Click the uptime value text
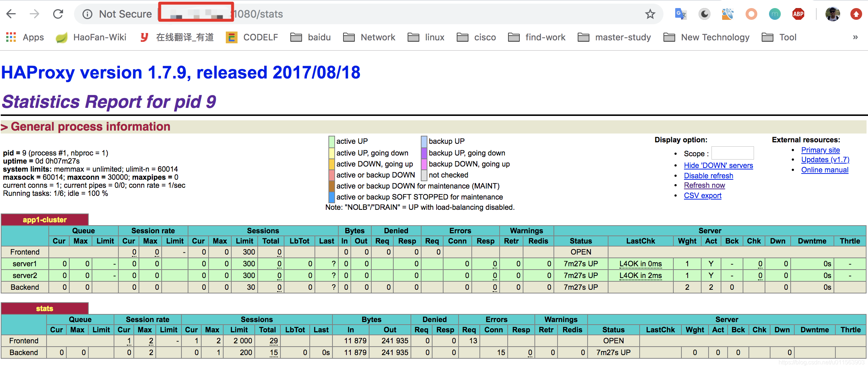Screen dimensions: 868x369 (x=57, y=161)
